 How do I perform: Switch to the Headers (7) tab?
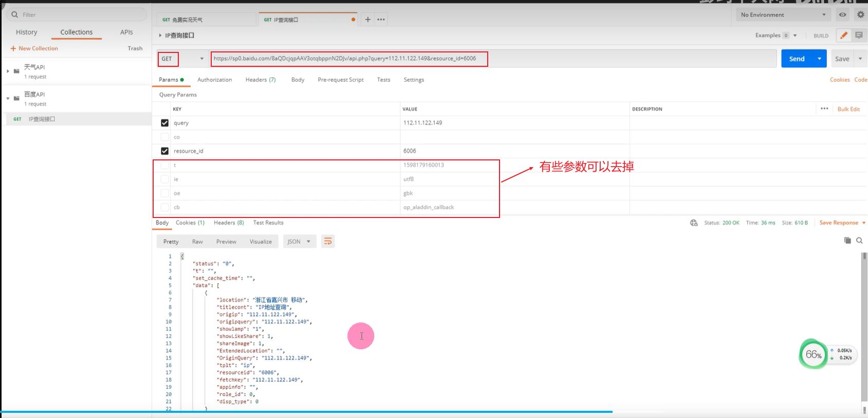click(x=260, y=80)
